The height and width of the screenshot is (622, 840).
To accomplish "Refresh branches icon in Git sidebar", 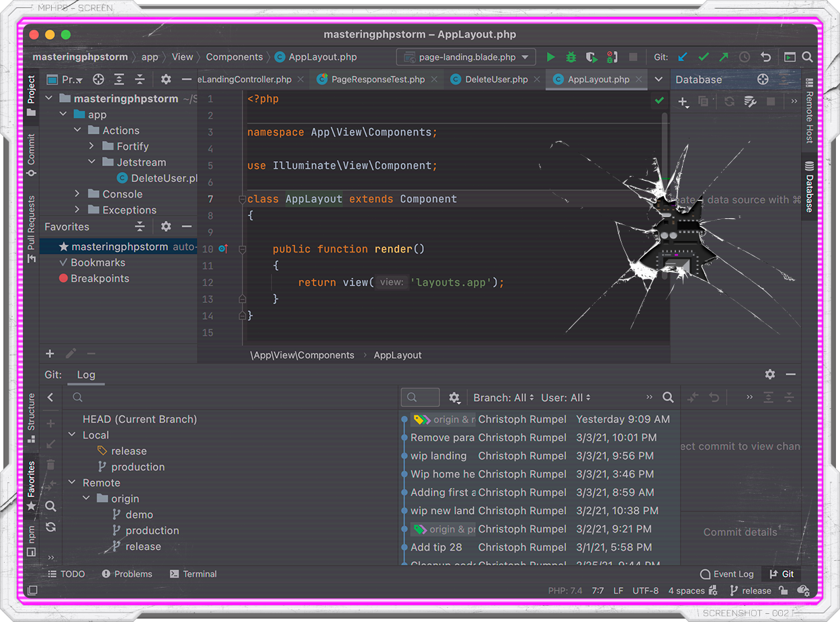I will (x=50, y=527).
